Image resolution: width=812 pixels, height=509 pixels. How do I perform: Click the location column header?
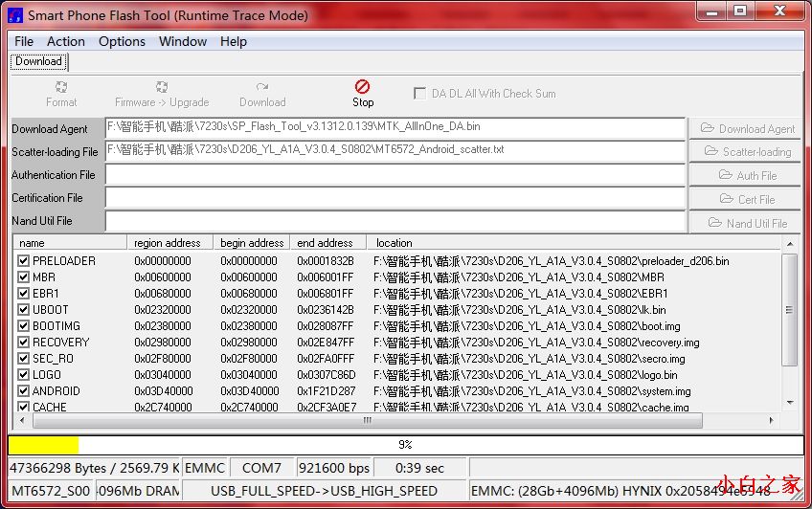[x=574, y=243]
